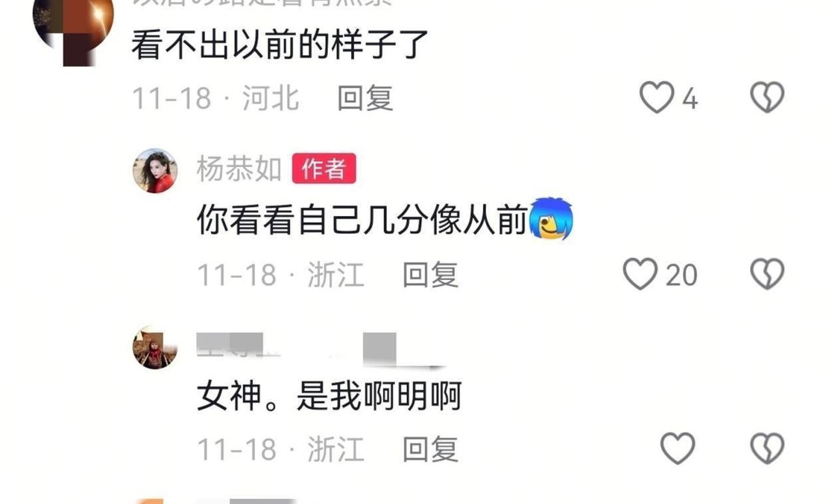Tap the like count 20
This screenshot has height=504, width=826.
681,275
